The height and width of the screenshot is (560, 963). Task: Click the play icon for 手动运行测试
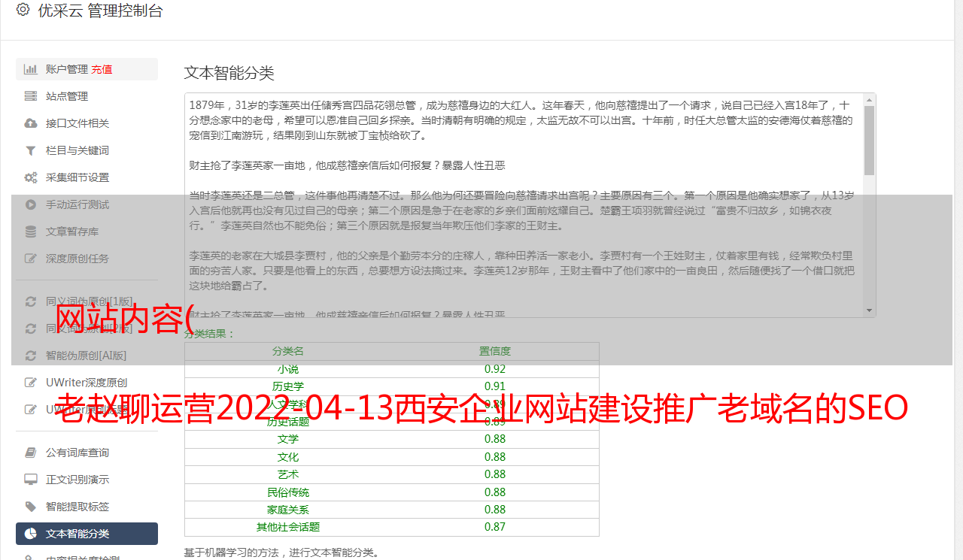31,204
